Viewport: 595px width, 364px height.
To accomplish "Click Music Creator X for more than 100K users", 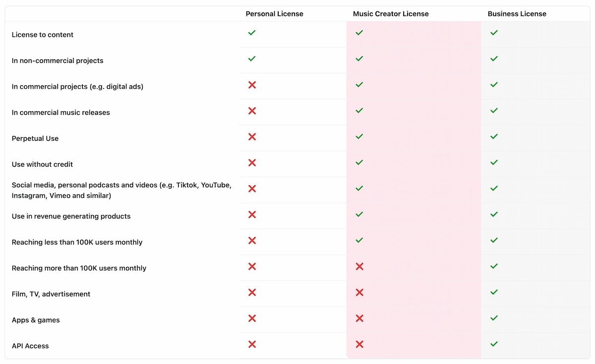I will tap(359, 266).
